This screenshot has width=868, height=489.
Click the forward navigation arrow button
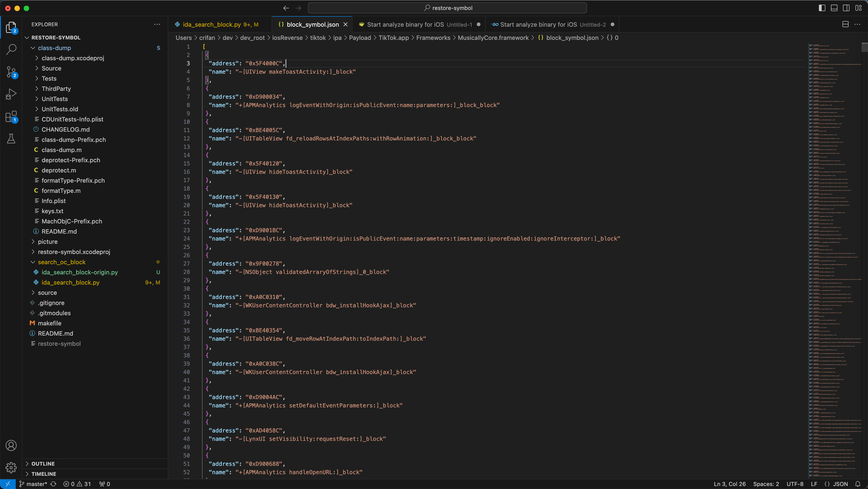coord(298,8)
